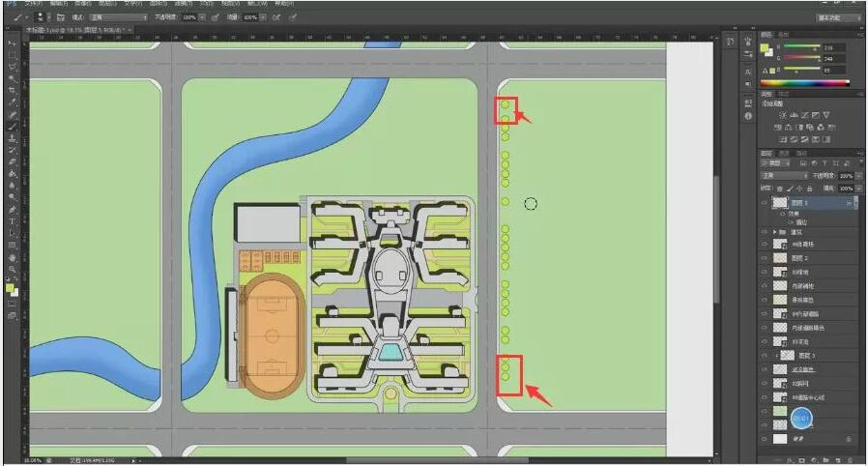Open the 编辑 menu

pos(58,3)
